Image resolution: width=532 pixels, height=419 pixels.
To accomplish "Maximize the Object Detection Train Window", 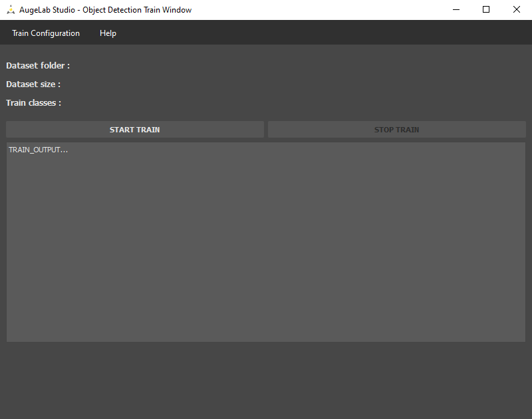I will [486, 10].
